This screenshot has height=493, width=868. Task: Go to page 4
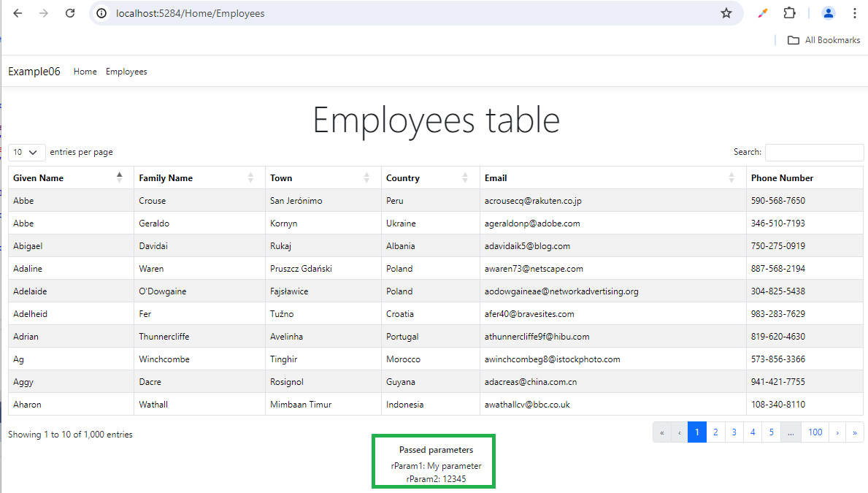[753, 432]
